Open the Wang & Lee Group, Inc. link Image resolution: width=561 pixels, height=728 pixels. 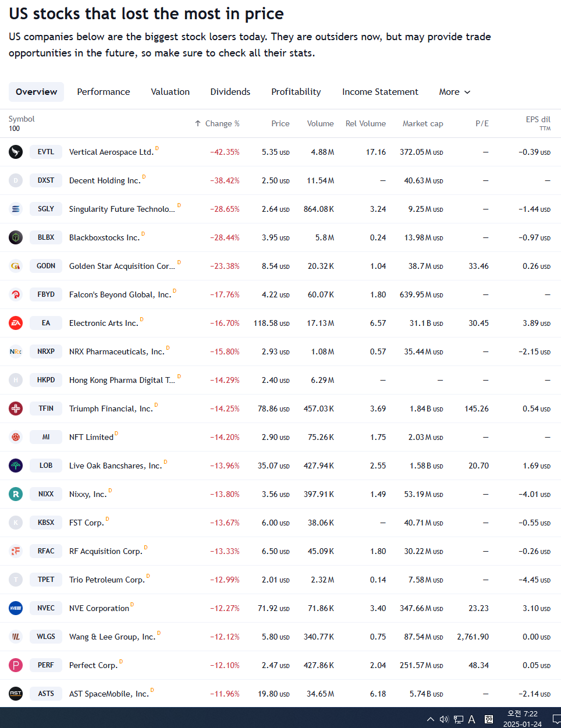[x=112, y=637]
